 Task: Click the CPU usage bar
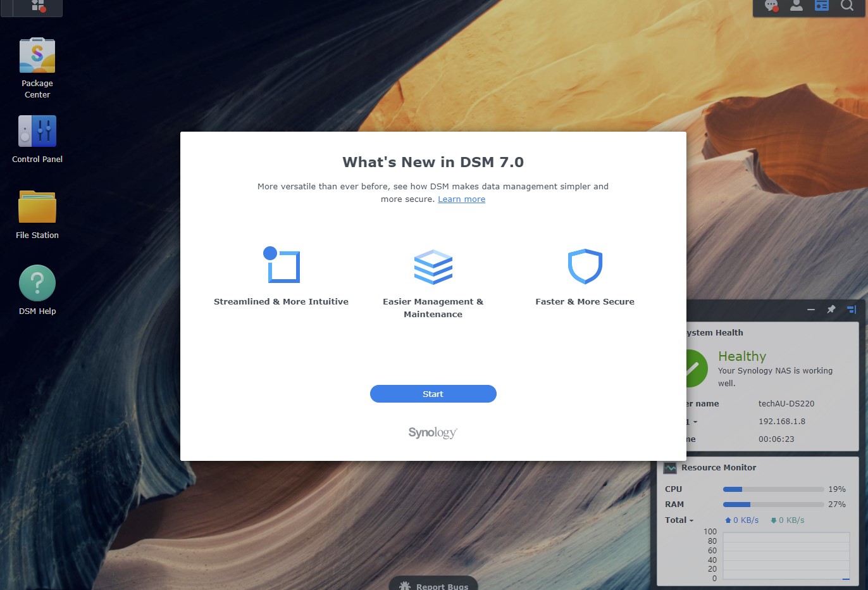coord(773,489)
